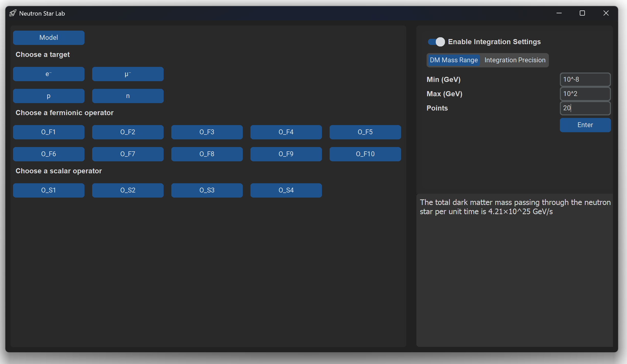Choose operator O_F6
The height and width of the screenshot is (364, 627).
49,154
